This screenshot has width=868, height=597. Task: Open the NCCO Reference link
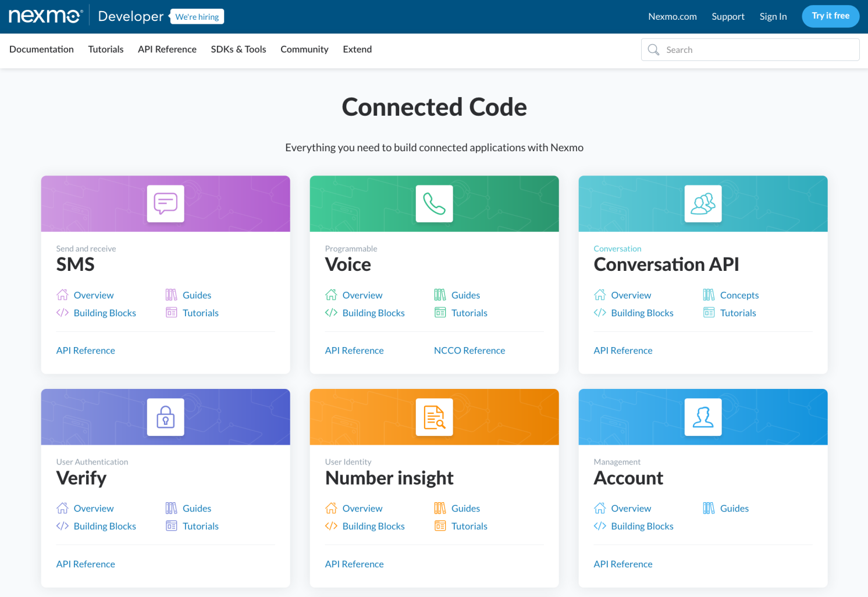(469, 351)
